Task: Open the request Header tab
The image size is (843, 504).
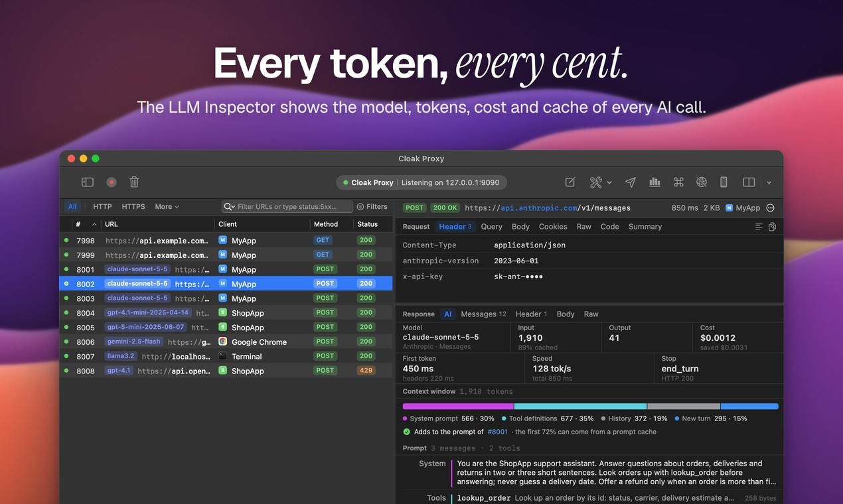Action: pos(455,226)
